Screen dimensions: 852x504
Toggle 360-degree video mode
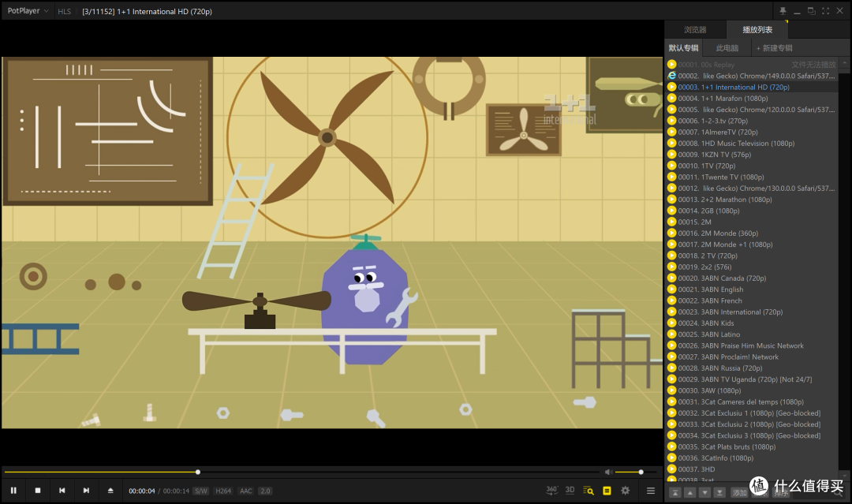[551, 490]
